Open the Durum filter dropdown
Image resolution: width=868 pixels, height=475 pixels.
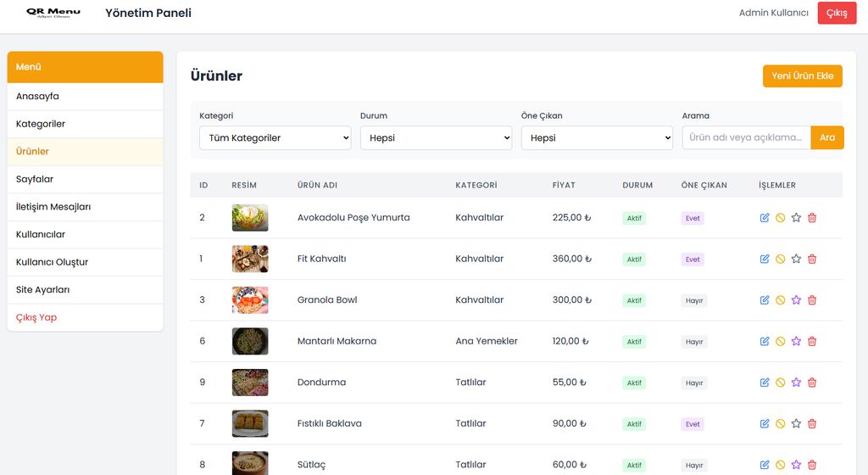coord(437,138)
